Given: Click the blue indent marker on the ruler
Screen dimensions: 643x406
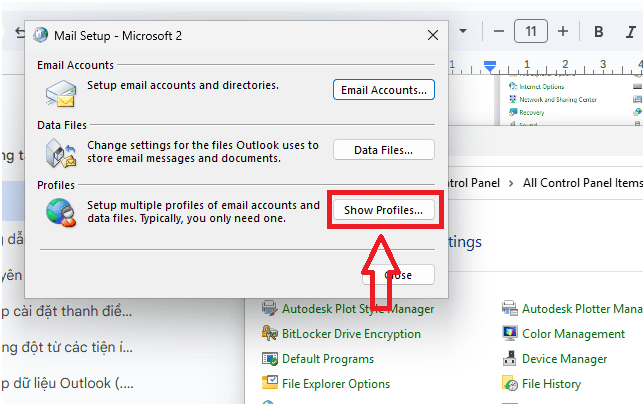Looking at the screenshot, I should point(490,66).
